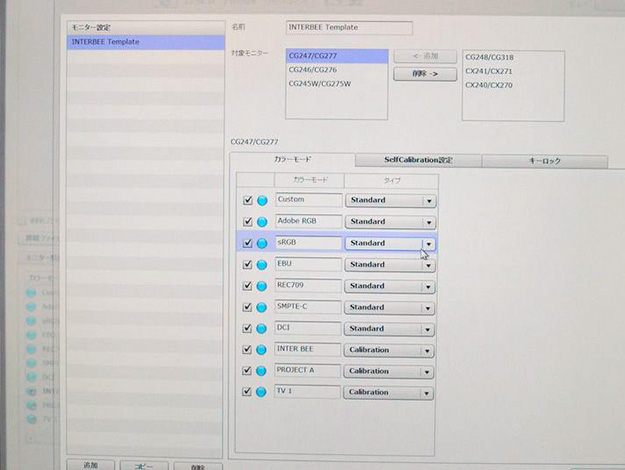Expand the TV 1 Calibration dropdown
Viewport: 625px width, 470px height.
389,393
